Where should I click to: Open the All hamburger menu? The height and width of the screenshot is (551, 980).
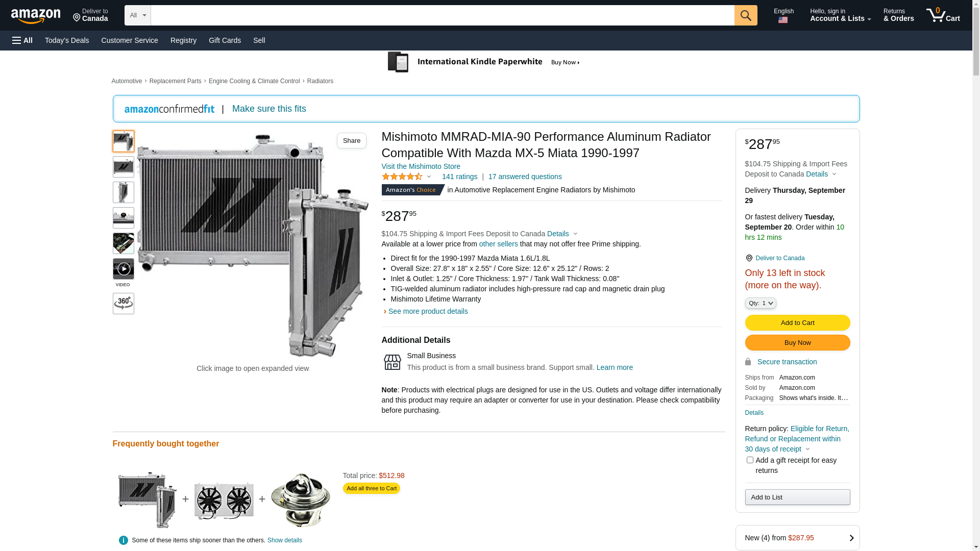click(x=22, y=40)
